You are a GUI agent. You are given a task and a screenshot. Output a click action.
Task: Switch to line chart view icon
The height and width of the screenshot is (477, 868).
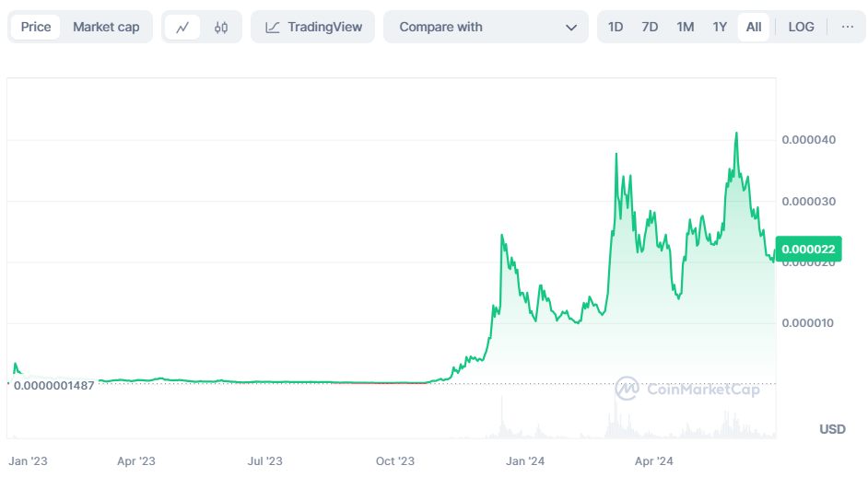click(x=182, y=28)
